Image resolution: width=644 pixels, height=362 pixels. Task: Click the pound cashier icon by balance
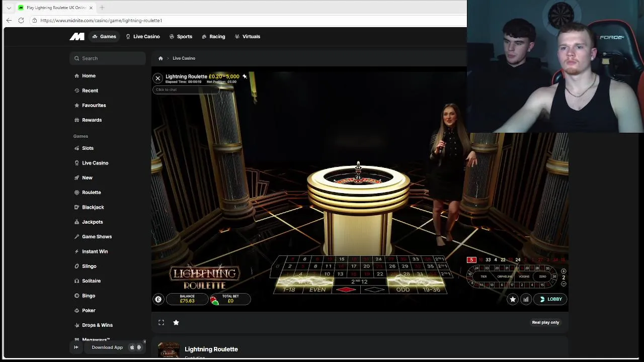(x=158, y=299)
